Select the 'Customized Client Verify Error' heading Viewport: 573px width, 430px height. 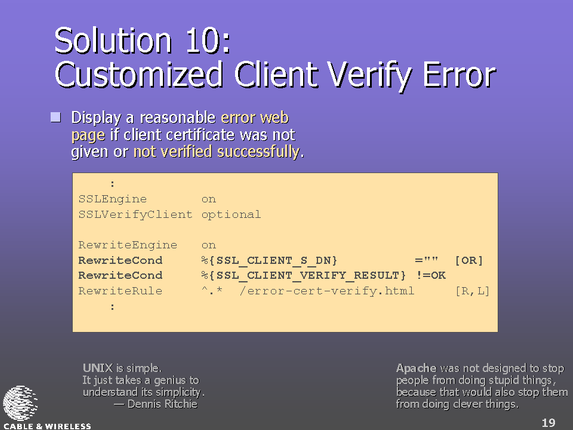[x=275, y=75]
